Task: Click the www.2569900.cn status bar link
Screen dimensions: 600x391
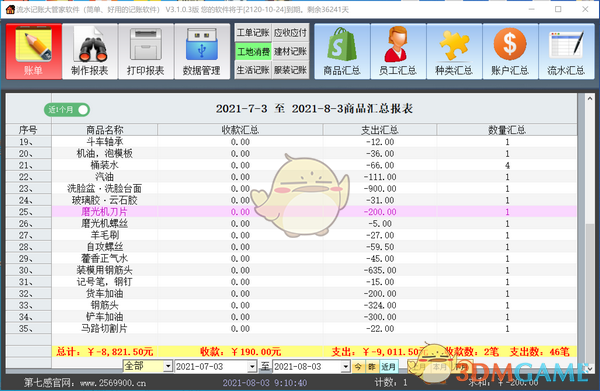Action: 113,383
